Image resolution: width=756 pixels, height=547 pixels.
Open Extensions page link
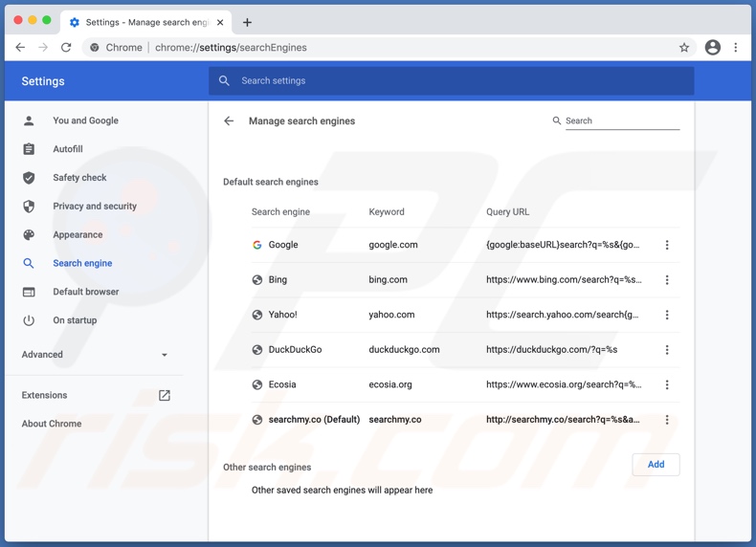point(44,395)
